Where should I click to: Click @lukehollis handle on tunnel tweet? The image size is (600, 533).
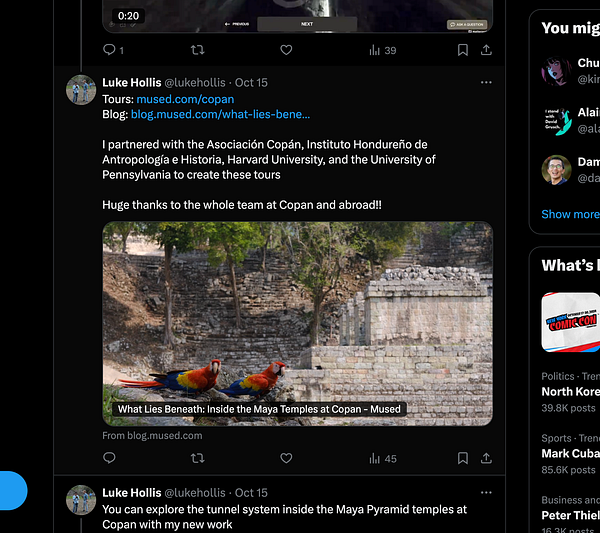click(195, 493)
